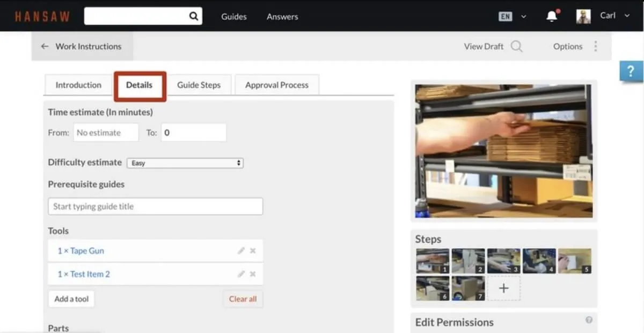Click Carl's profile avatar

[583, 16]
